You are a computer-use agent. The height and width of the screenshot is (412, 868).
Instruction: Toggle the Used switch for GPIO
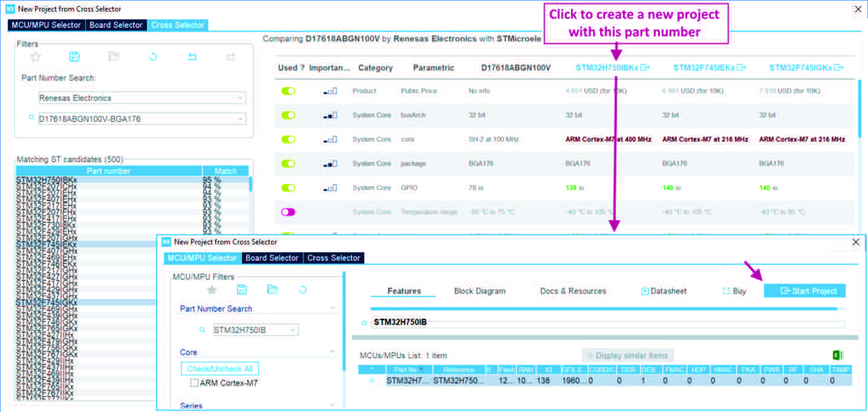[288, 188]
